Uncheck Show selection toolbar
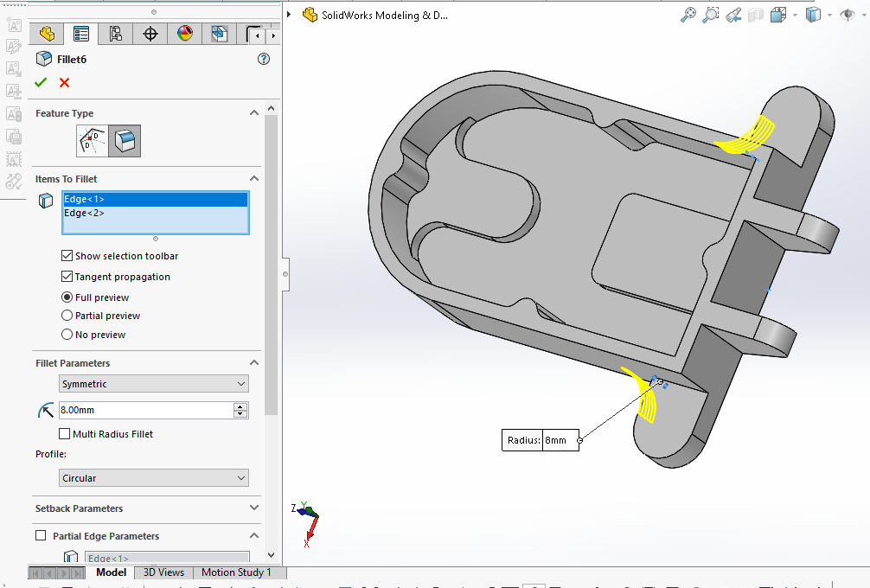Screen dimensions: 870x588 pyautogui.click(x=67, y=256)
